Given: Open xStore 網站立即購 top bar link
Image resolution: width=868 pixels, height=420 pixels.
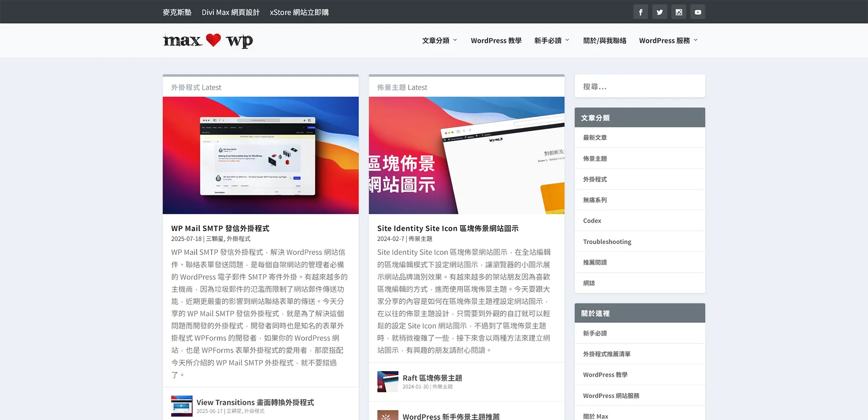Looking at the screenshot, I should (299, 12).
